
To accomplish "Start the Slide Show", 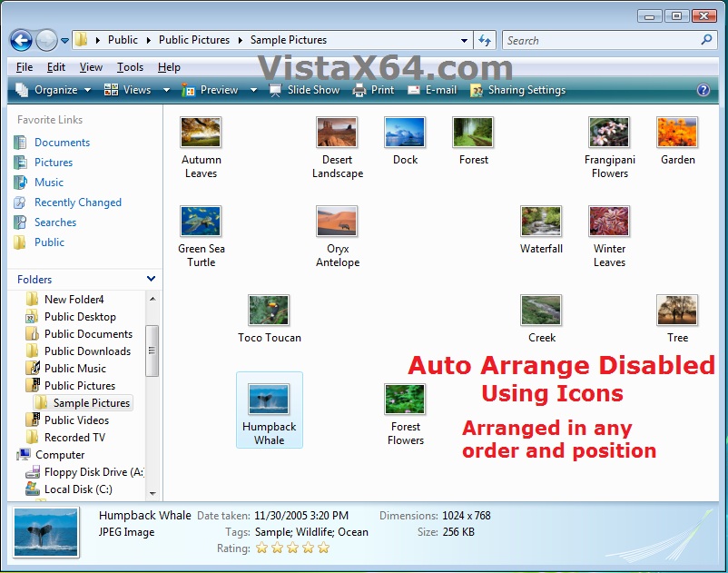I will tap(305, 90).
